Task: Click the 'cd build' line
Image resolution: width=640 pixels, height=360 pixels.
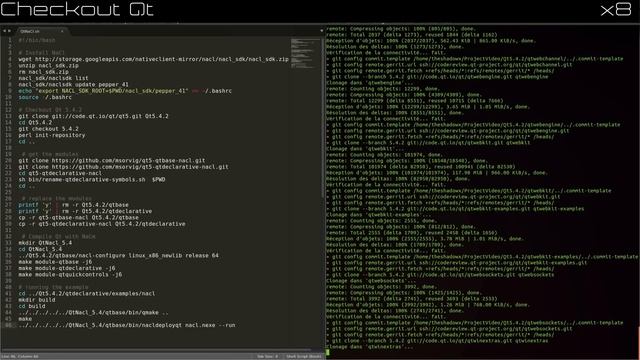Action: click(x=32, y=306)
